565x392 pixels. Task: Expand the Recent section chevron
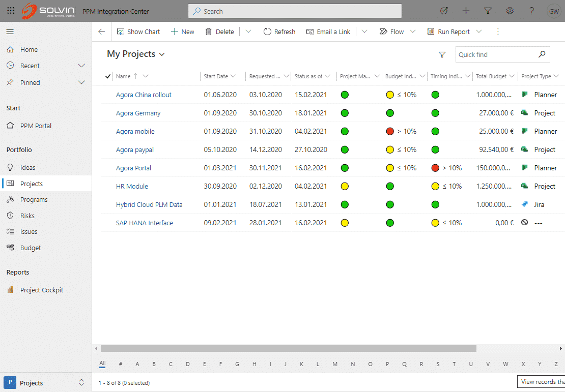[81, 66]
